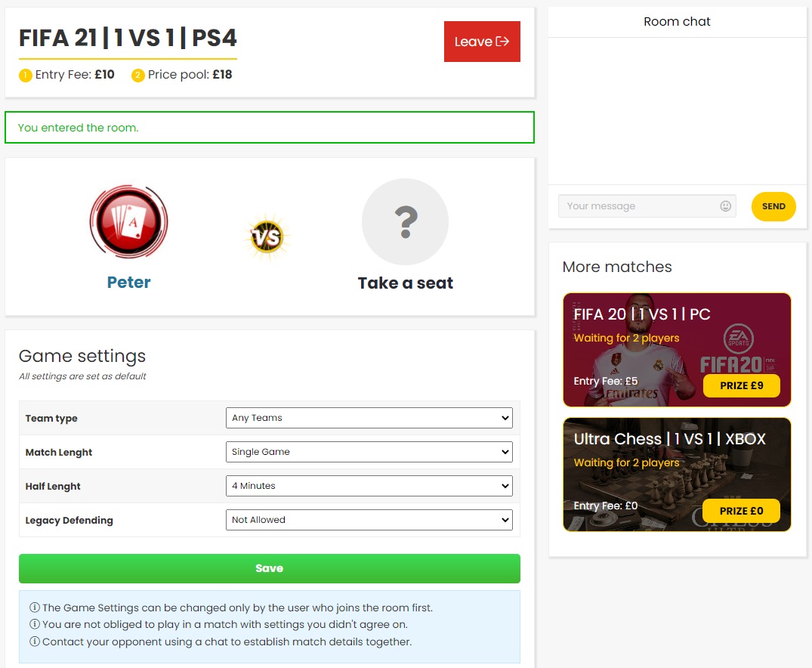Image resolution: width=812 pixels, height=668 pixels.
Task: Click the VS badge between players
Action: click(x=267, y=237)
